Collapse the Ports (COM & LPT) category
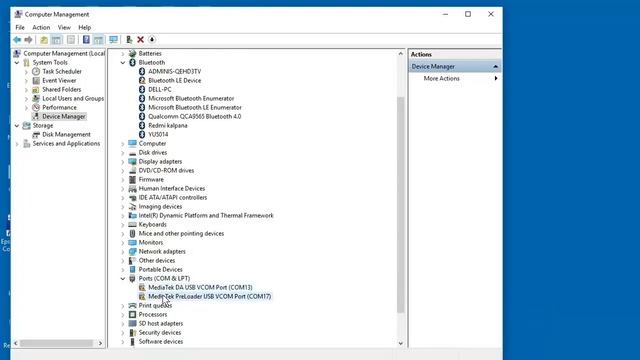 122,278
